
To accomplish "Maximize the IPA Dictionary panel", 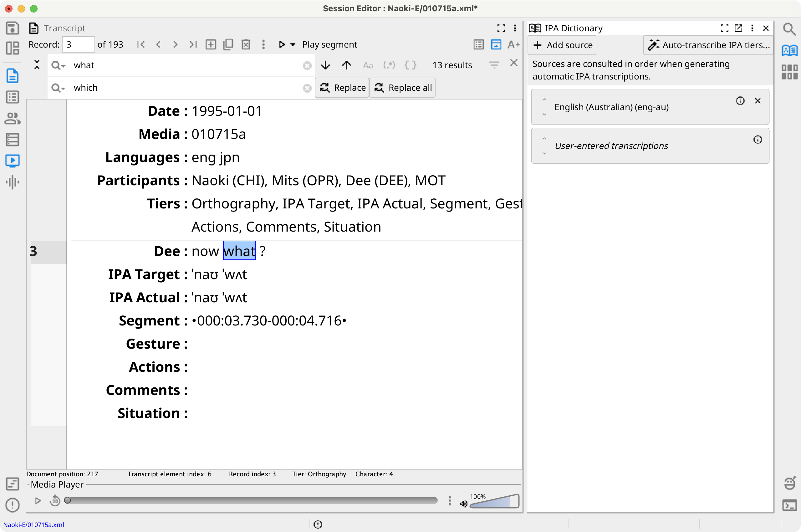I will coord(724,28).
